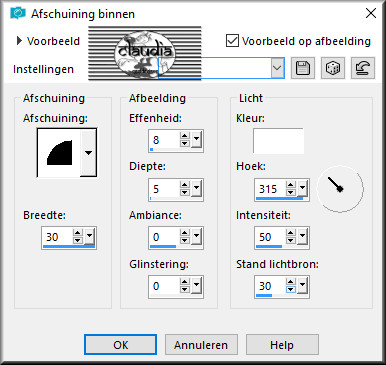Open the Hoek slider dropdown arrow
Screen dimensions: 386x365
[302, 187]
